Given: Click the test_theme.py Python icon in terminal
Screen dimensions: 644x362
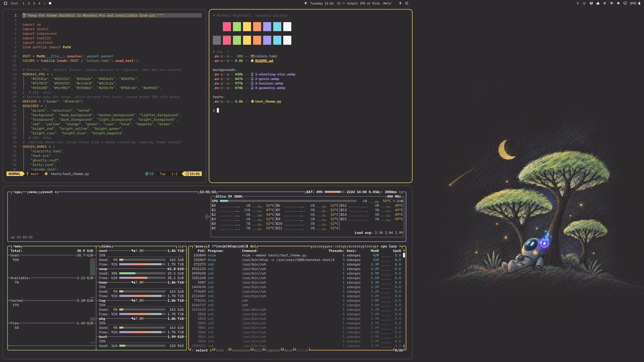Looking at the screenshot, I should pyautogui.click(x=252, y=101).
